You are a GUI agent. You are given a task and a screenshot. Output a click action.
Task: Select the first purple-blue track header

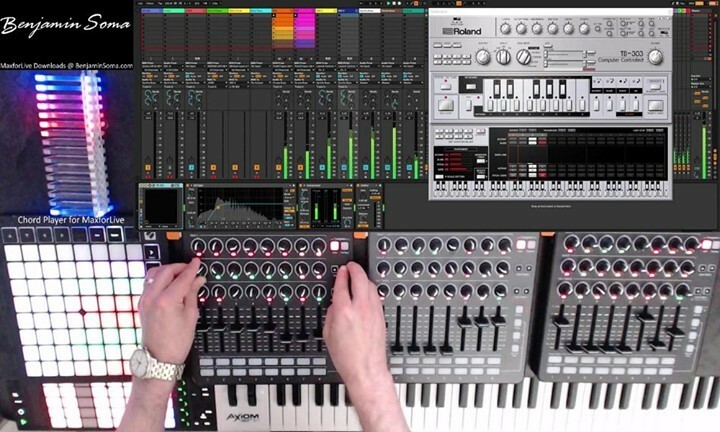point(152,10)
